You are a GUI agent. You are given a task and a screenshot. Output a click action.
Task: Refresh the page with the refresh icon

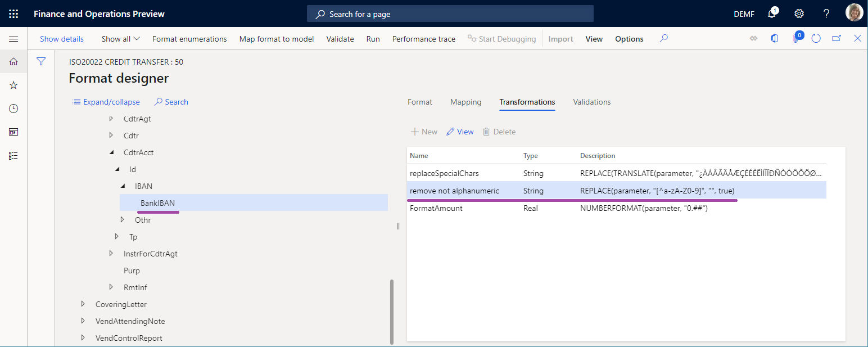(x=816, y=38)
